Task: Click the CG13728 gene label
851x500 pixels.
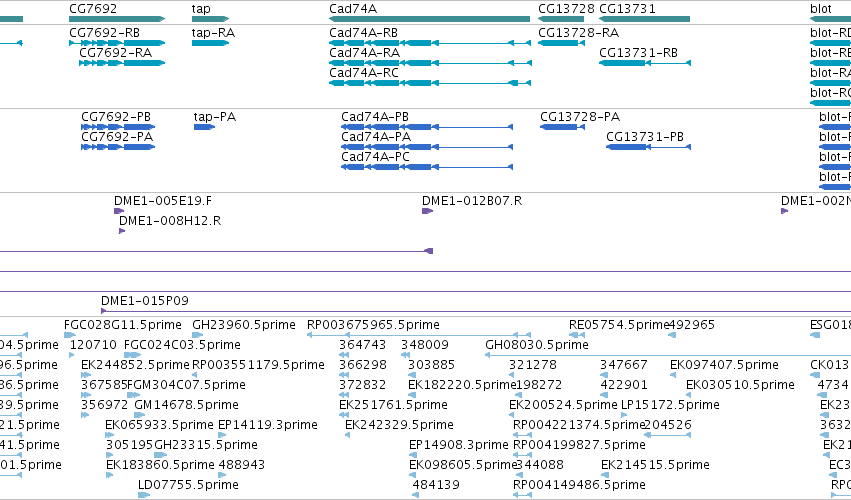Action: coord(566,9)
